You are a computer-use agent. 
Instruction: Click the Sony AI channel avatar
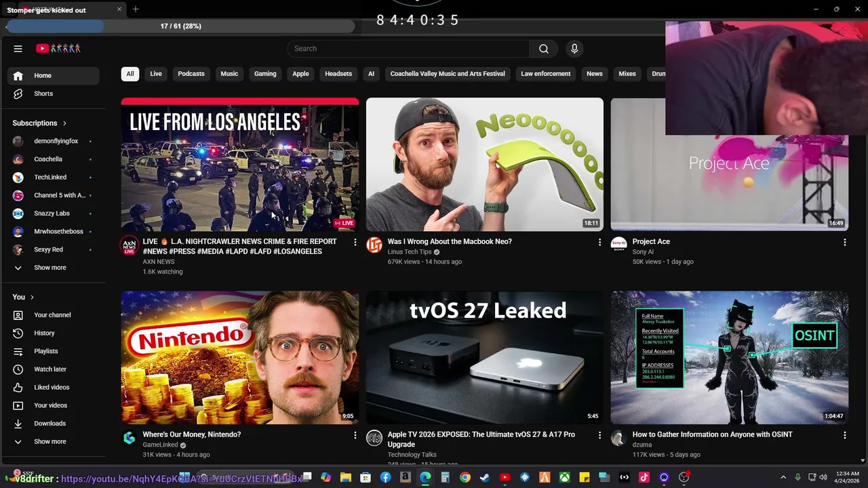(618, 245)
